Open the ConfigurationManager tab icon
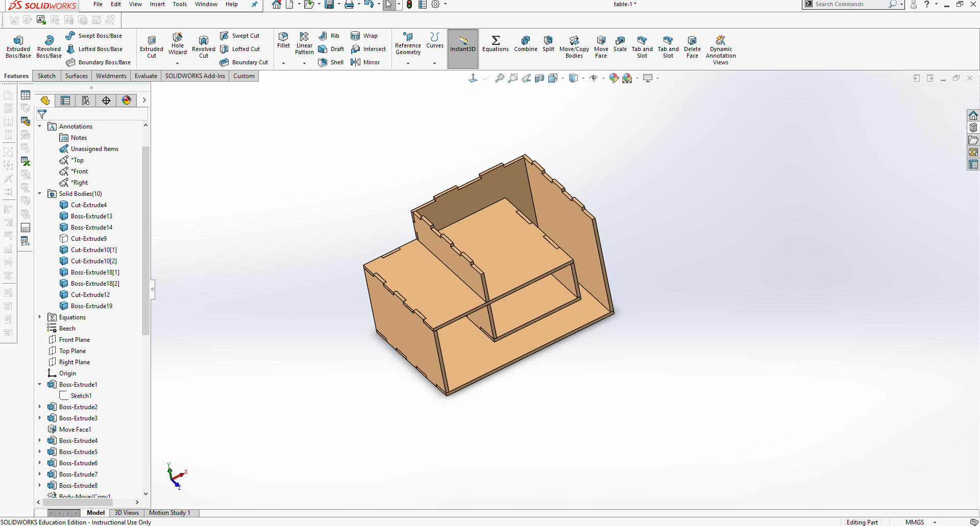Viewport: 980px width, 526px height. (x=86, y=101)
